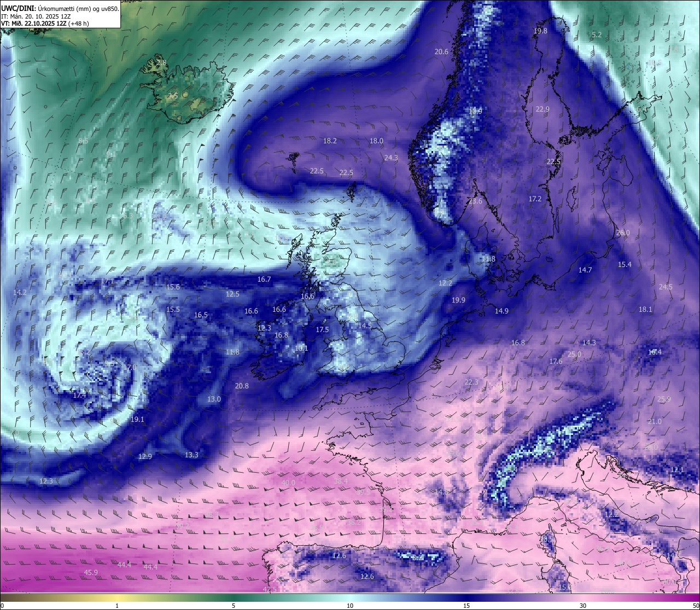This screenshot has height=610, width=700.
Task: Click the 25.9 value near the right edge
Action: tap(664, 399)
